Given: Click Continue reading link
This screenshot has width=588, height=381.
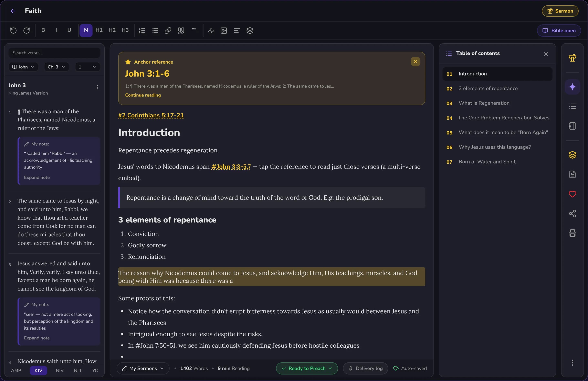Looking at the screenshot, I should [x=143, y=95].
